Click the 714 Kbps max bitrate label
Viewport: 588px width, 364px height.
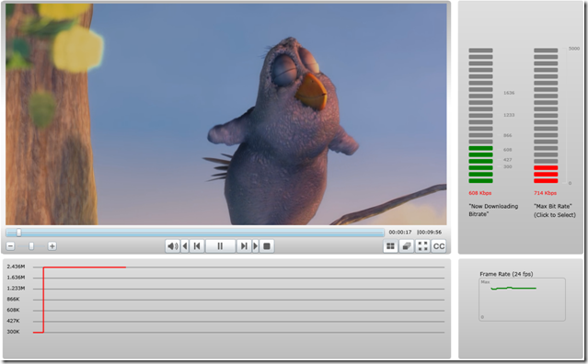[x=546, y=193]
